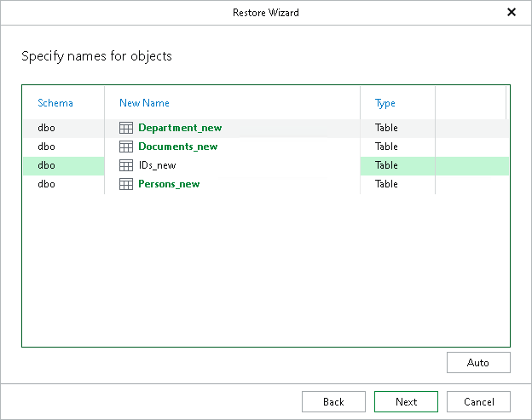
Task: Click Table type in Documents_new row
Action: point(386,147)
